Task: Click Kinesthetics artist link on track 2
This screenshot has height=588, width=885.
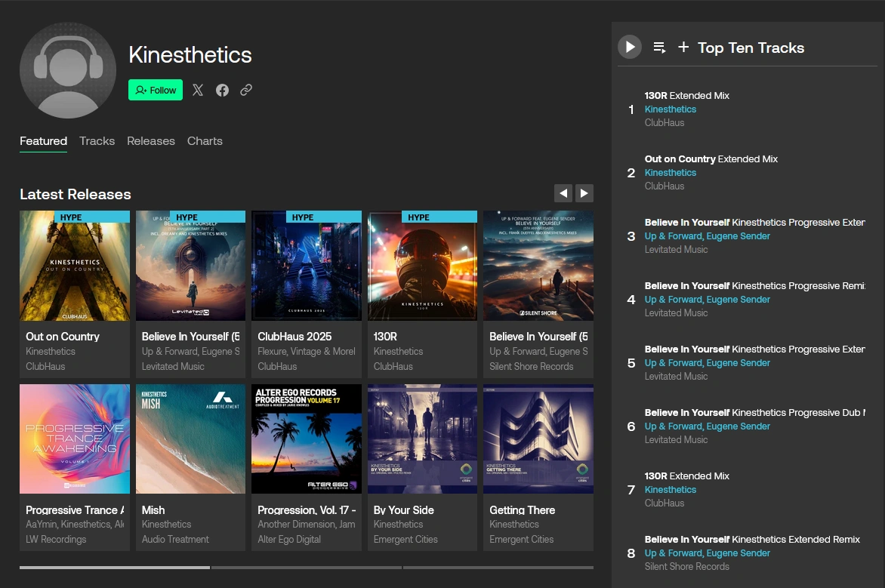Action: 671,173
